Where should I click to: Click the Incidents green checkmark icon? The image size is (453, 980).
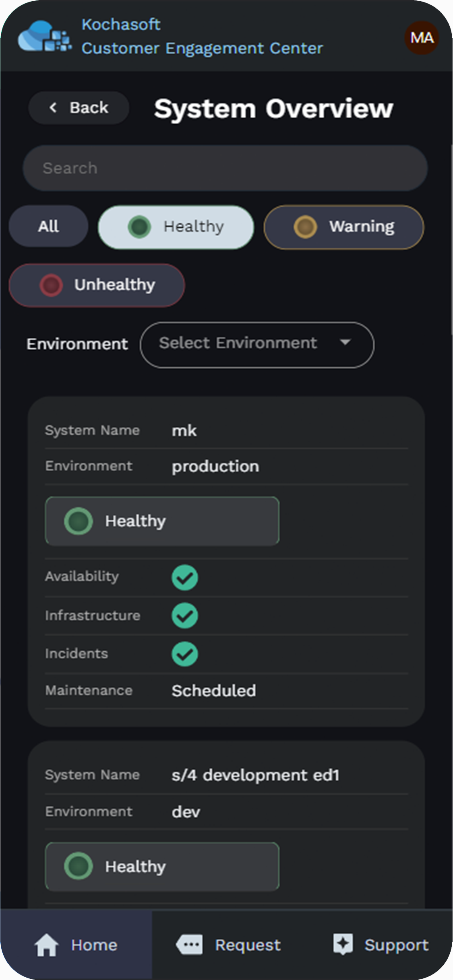tap(185, 654)
